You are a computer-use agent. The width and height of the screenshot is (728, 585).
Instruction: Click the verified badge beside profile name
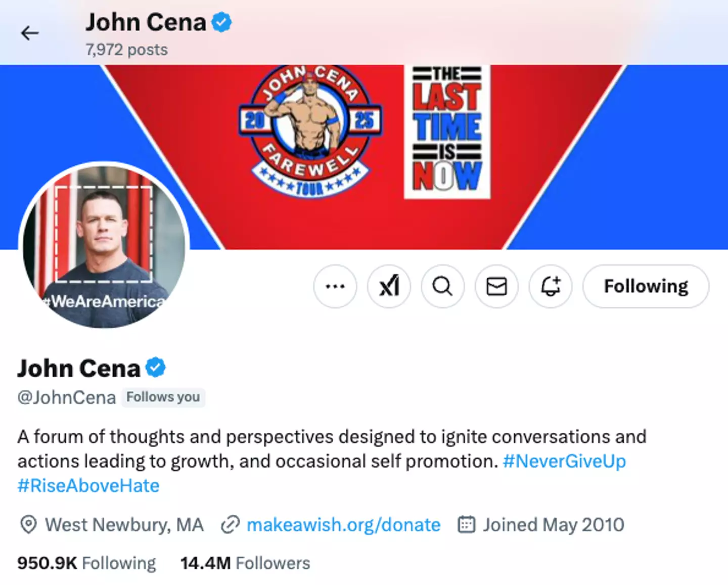click(x=156, y=368)
